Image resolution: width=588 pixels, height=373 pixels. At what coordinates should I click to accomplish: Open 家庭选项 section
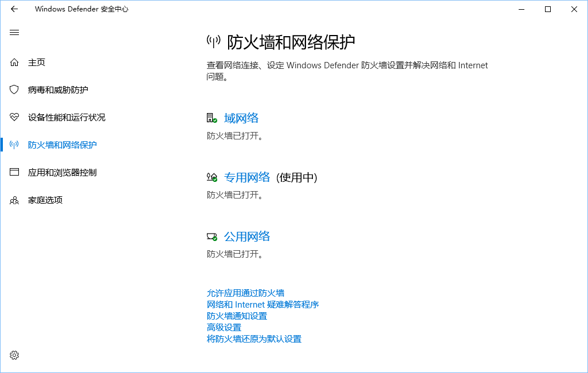click(x=45, y=200)
